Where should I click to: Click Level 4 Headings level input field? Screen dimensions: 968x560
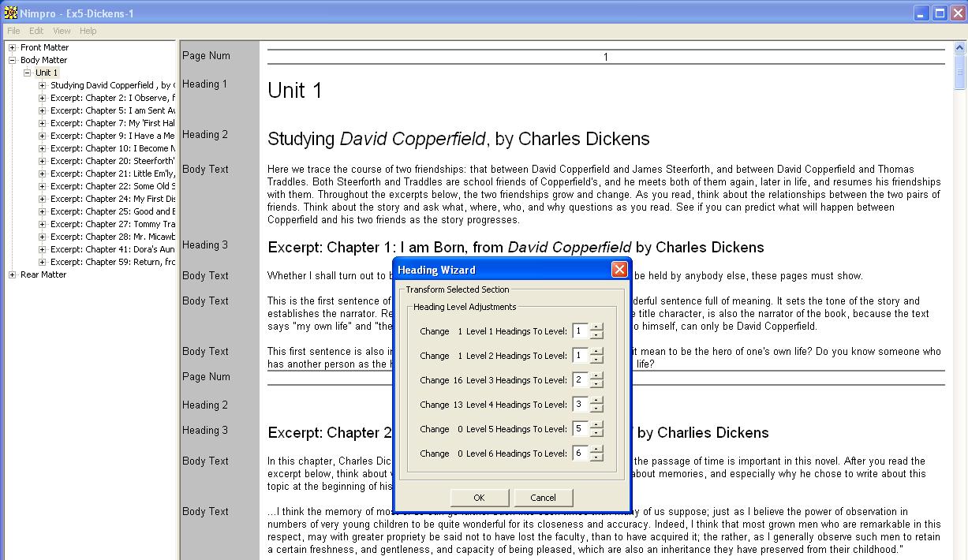[x=581, y=405]
